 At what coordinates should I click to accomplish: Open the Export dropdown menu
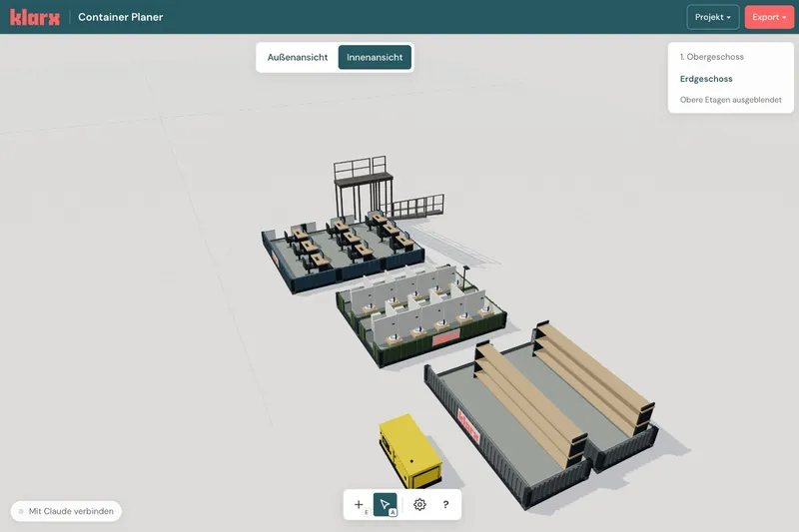pos(769,17)
